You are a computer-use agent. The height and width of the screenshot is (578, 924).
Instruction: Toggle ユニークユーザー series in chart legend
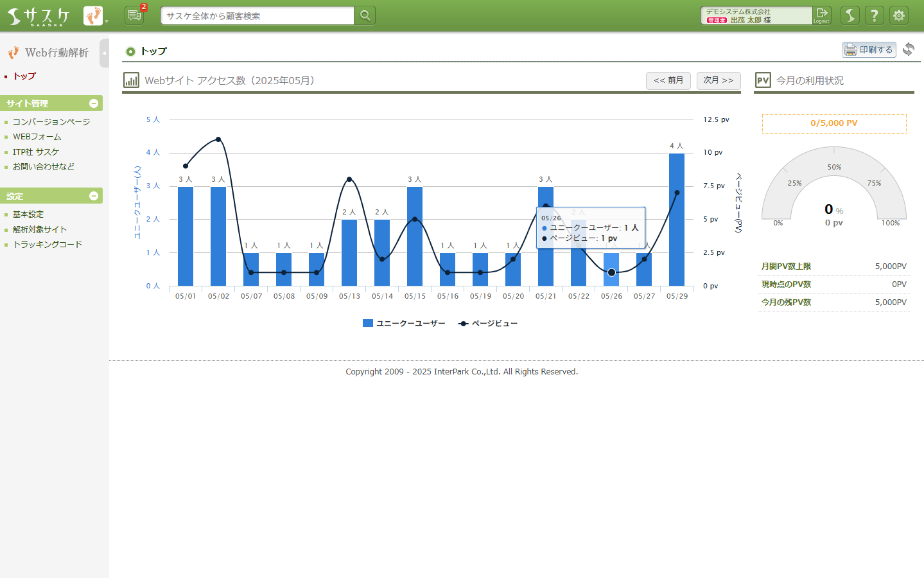tap(405, 324)
